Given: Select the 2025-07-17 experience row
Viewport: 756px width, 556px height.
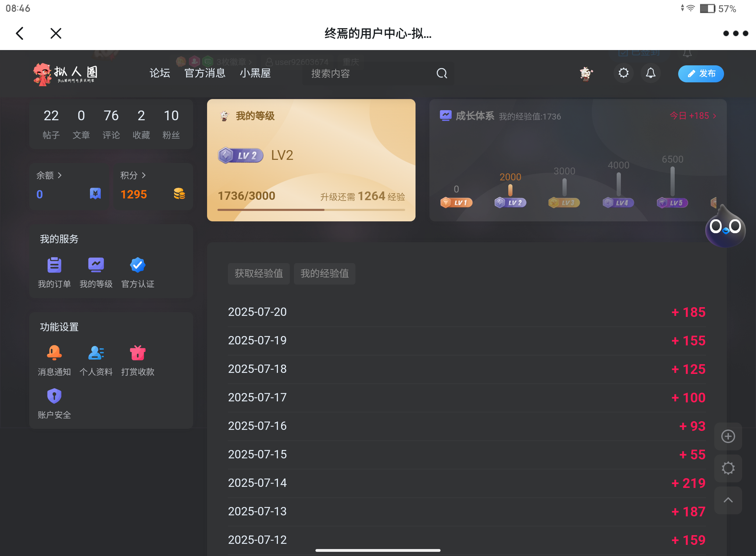Looking at the screenshot, I should pos(467,398).
